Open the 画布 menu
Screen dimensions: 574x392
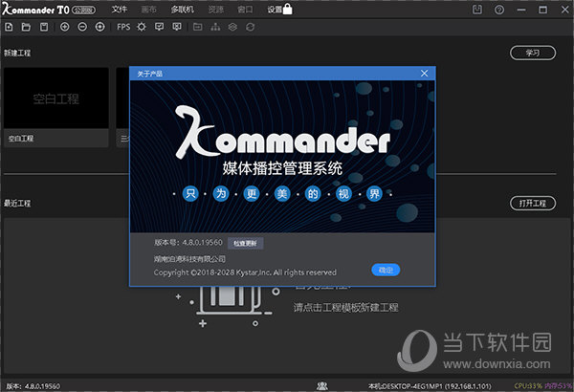pyautogui.click(x=149, y=10)
